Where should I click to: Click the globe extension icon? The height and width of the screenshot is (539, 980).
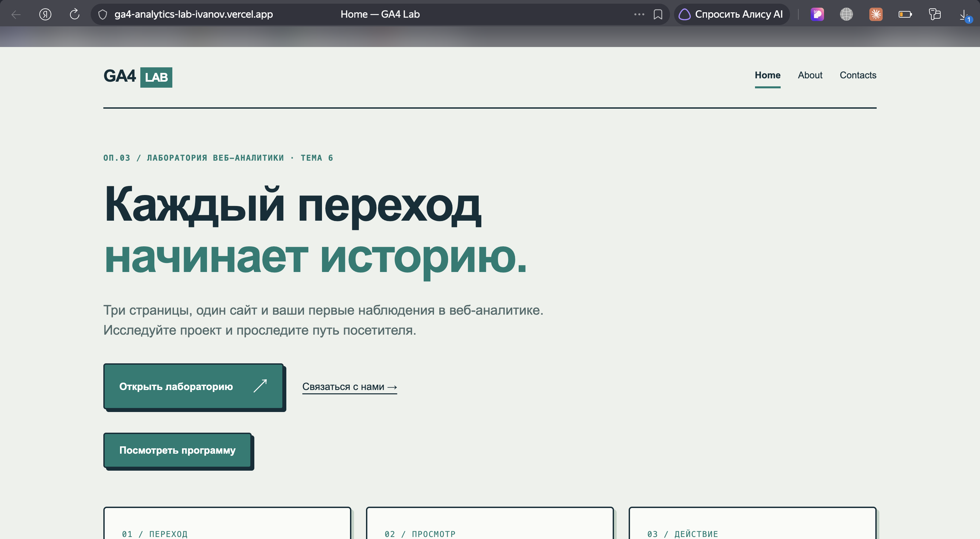(x=846, y=14)
